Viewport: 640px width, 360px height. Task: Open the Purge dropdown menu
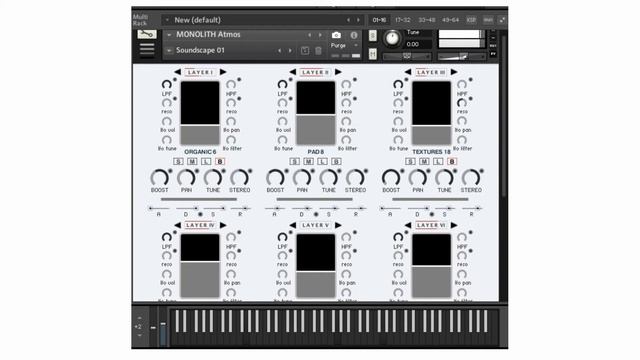coord(356,45)
